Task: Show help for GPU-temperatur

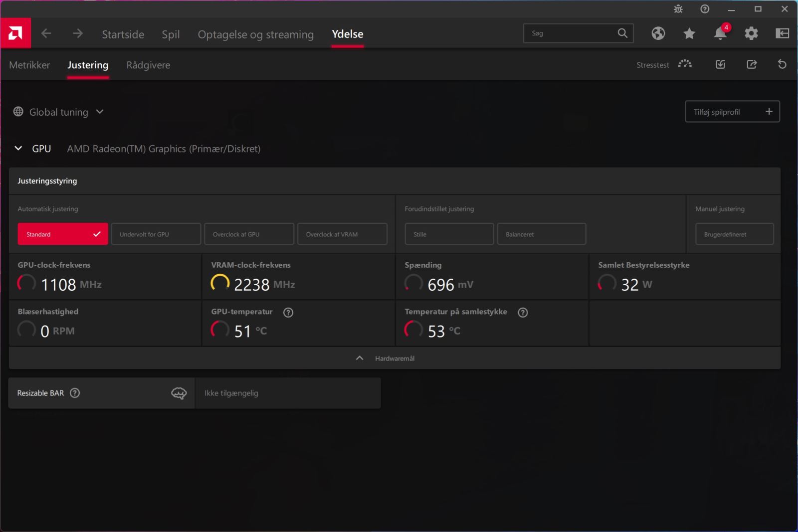Action: click(288, 313)
